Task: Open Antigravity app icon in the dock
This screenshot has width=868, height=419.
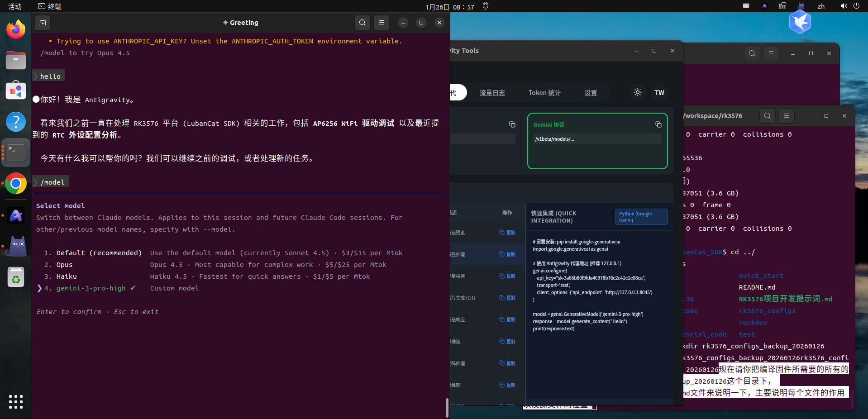Action: (x=16, y=215)
